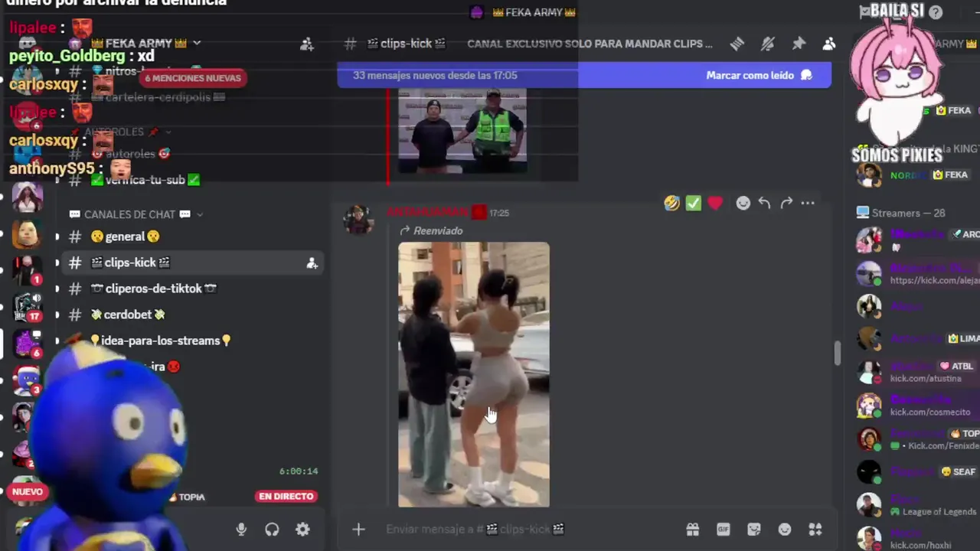Expand threads arrow beside cliperos-de-tiktok channel
Screen dimensions: 980x551
tap(57, 289)
